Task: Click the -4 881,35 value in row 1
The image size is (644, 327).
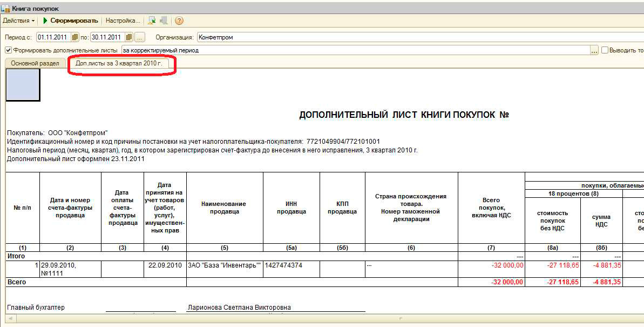Action: pos(607,265)
